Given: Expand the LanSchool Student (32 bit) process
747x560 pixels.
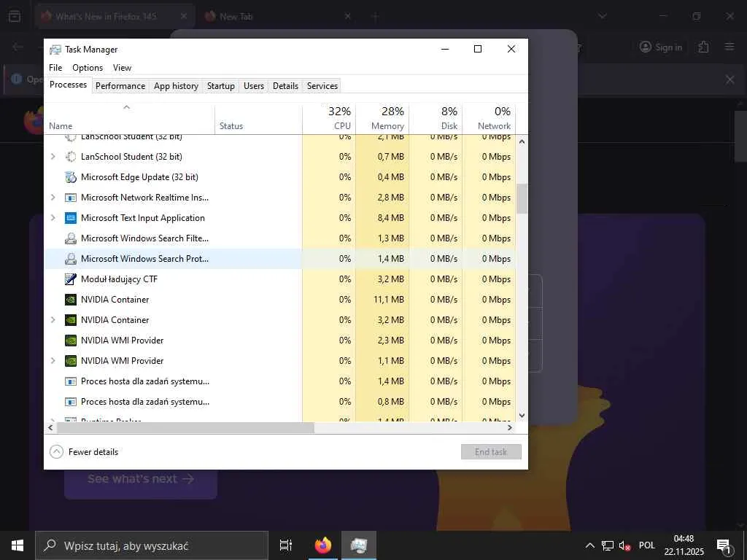Looking at the screenshot, I should point(53,157).
